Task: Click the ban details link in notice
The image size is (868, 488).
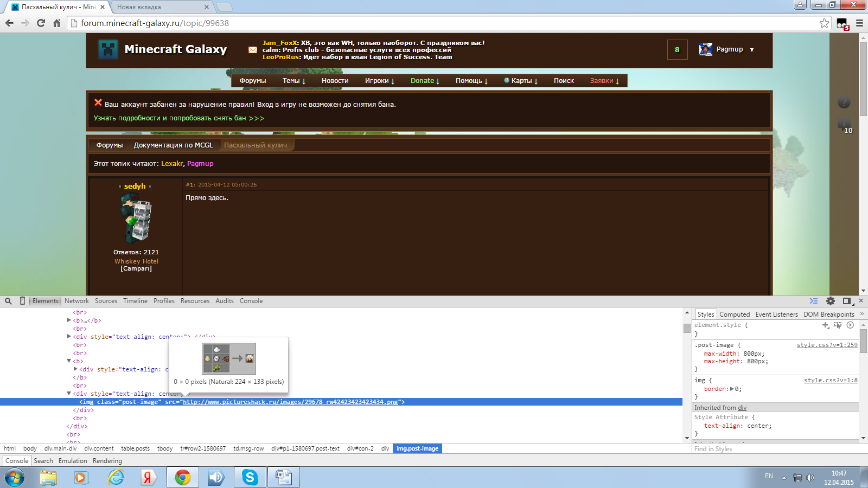Action: click(178, 118)
